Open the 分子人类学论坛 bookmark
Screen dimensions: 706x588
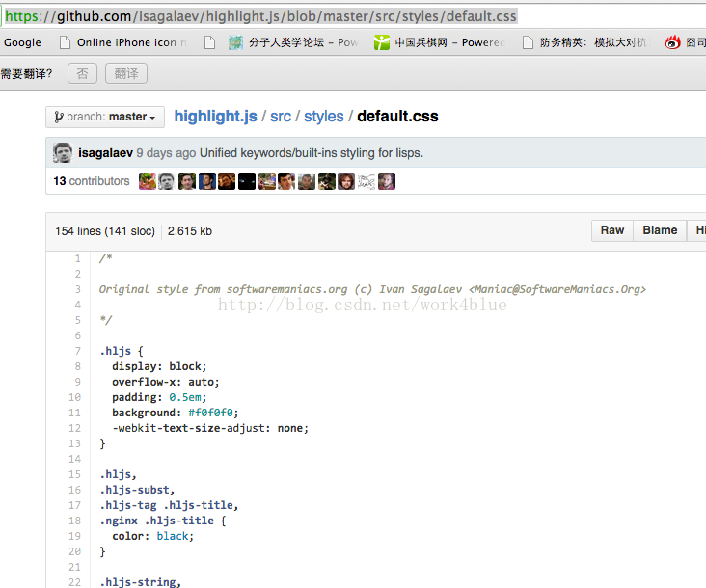point(293,42)
